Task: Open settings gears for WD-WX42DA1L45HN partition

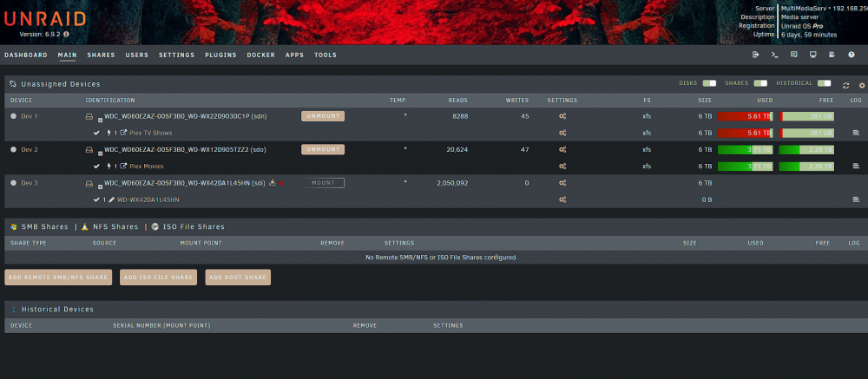Action: pyautogui.click(x=562, y=199)
